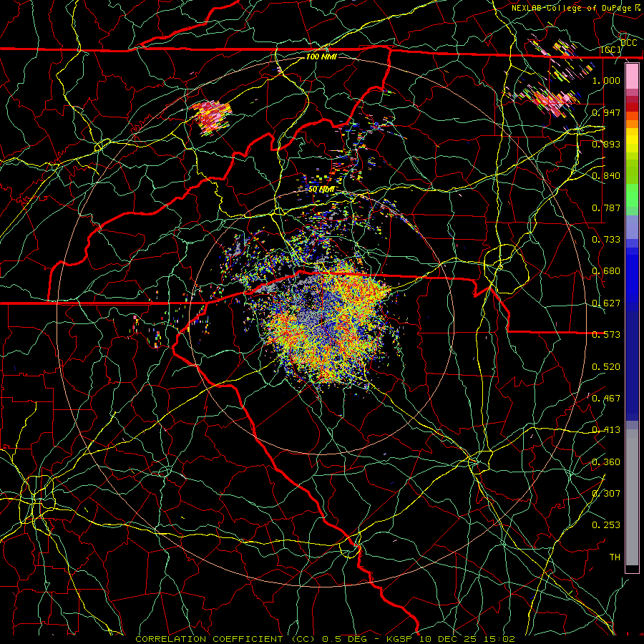Select the 1.000 legend value

[606, 80]
